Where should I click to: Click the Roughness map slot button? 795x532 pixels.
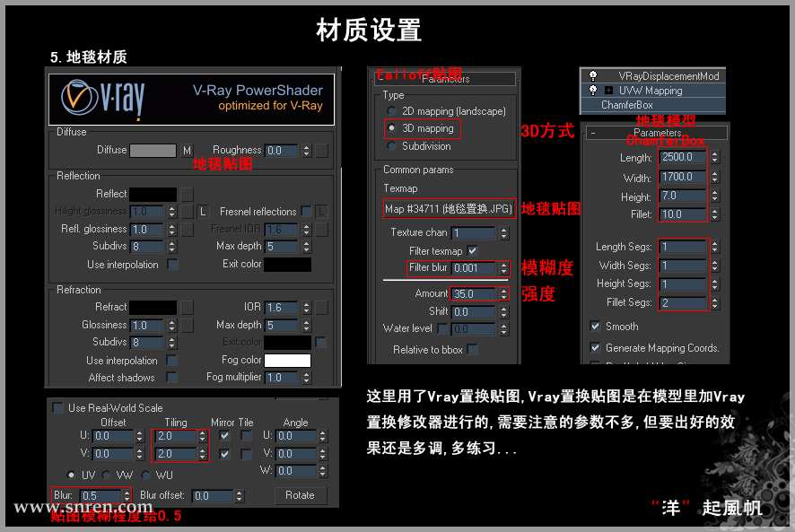click(x=321, y=151)
